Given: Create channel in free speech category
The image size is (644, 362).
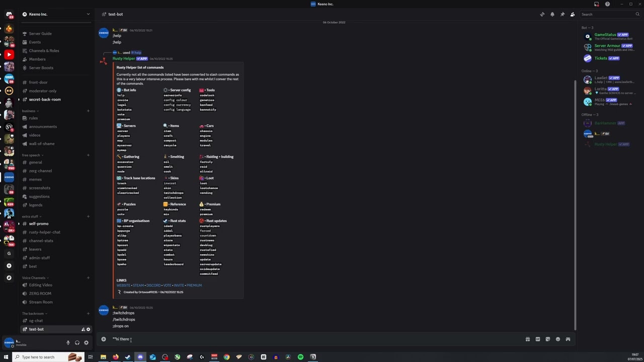Looking at the screenshot, I should [x=88, y=155].
